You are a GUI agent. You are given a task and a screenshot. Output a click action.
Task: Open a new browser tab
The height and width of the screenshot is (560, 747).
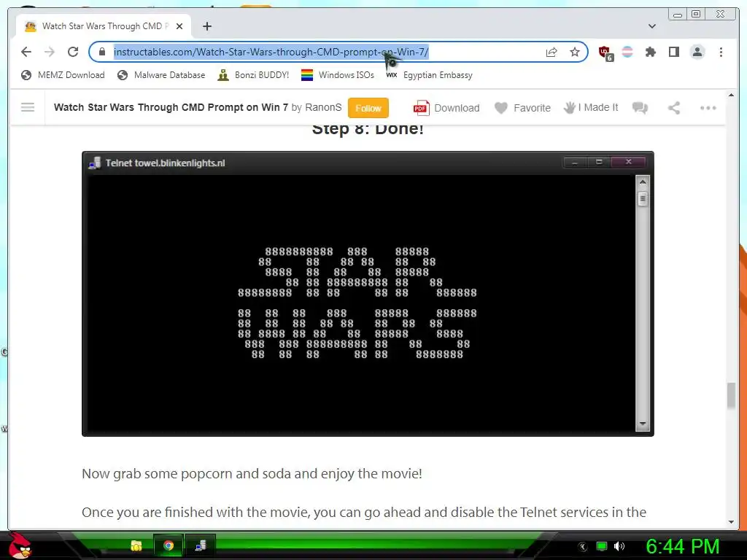[206, 26]
